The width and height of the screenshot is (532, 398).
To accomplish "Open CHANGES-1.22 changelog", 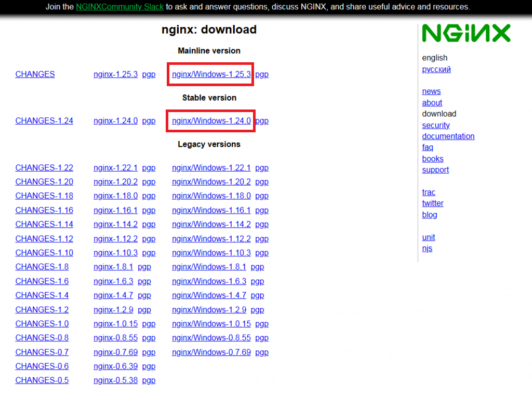I will (44, 168).
